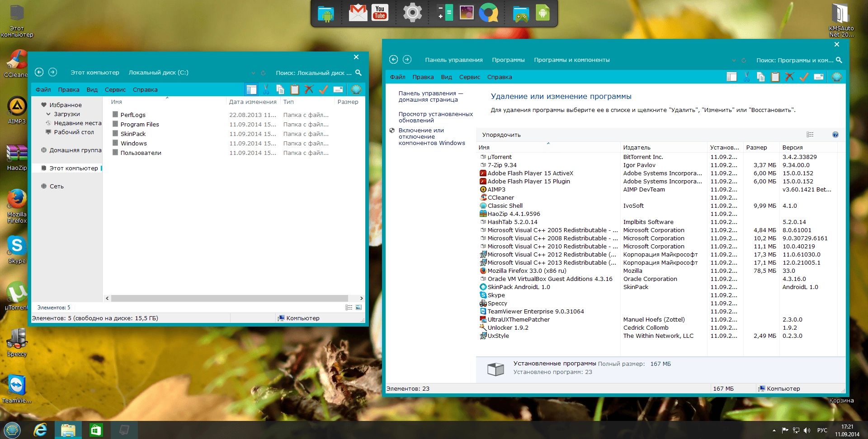Sort files by Дата изменения column header
Screen dimensions: 868x439
tap(253, 102)
